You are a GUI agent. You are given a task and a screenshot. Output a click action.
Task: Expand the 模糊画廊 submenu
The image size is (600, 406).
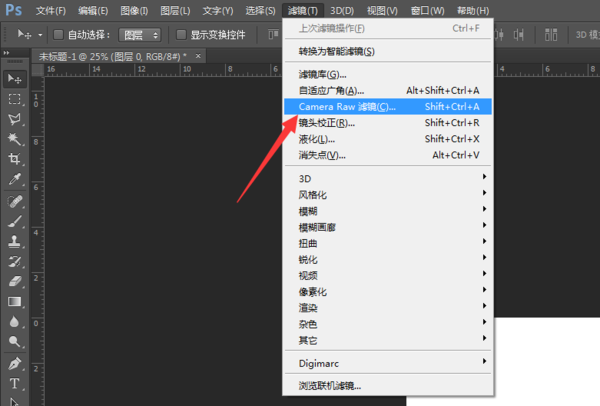388,227
